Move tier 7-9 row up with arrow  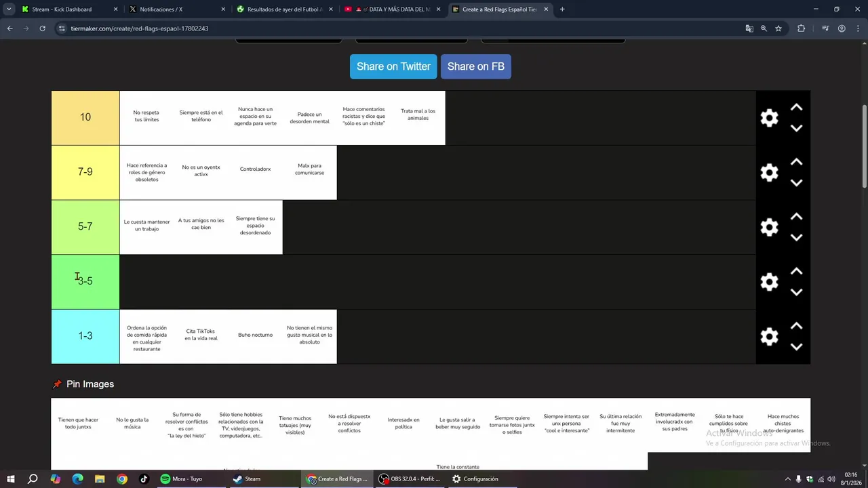(x=796, y=162)
